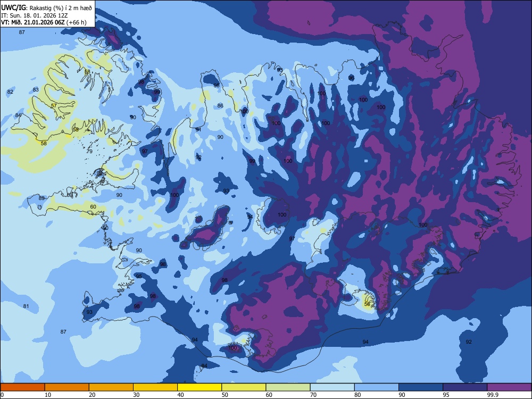
Task: Select the medium blue 90–95 legend swatch
Action: [421, 387]
